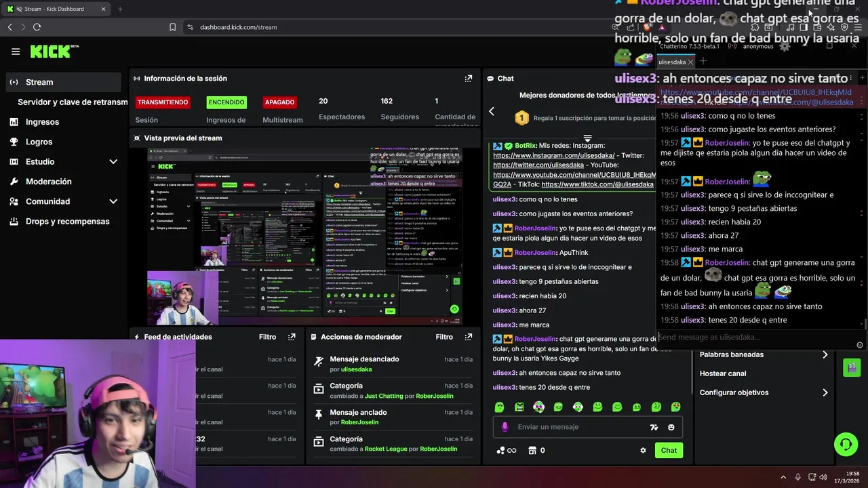The image size is (868, 488).
Task: Click the browser address bar URL
Action: click(238, 27)
